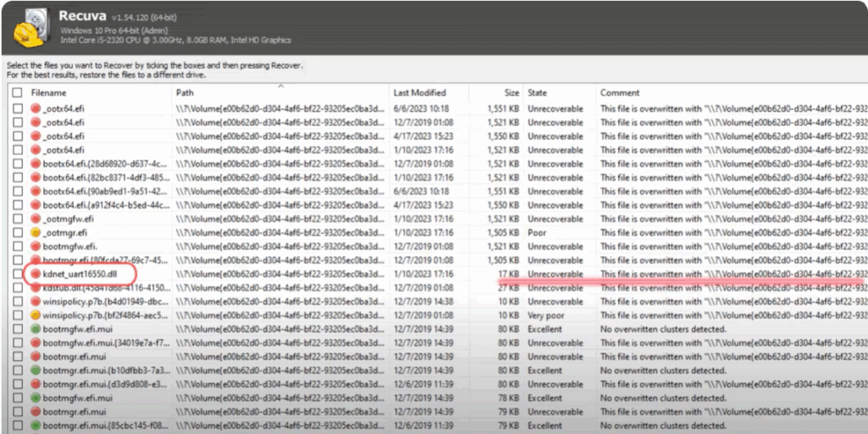
Task: Click the State column header
Action: (x=537, y=93)
